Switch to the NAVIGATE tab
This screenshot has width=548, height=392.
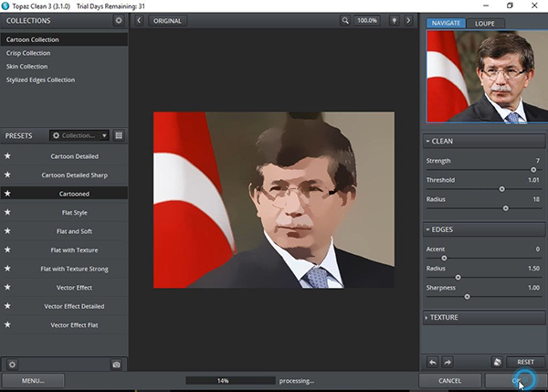(446, 23)
